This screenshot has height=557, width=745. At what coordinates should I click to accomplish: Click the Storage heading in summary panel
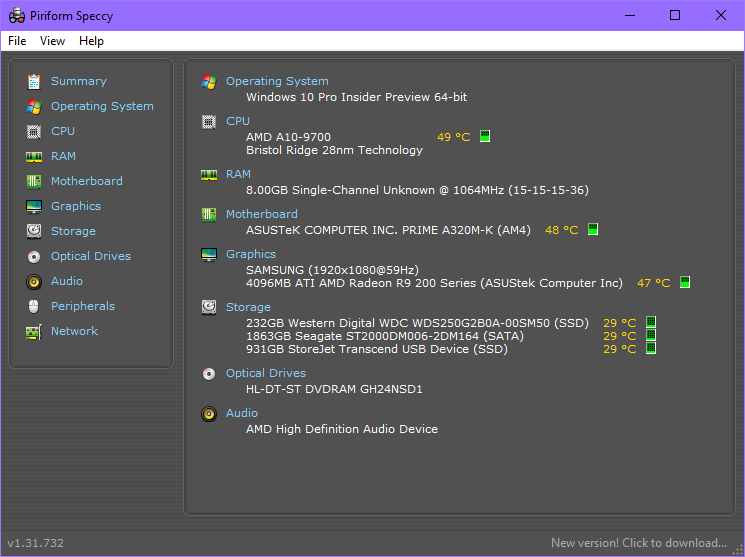pos(248,307)
